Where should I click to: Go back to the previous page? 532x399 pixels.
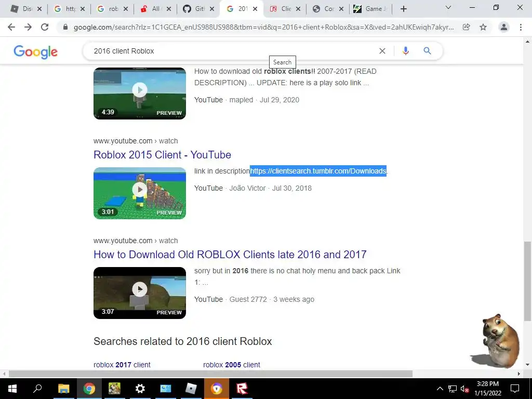click(11, 27)
